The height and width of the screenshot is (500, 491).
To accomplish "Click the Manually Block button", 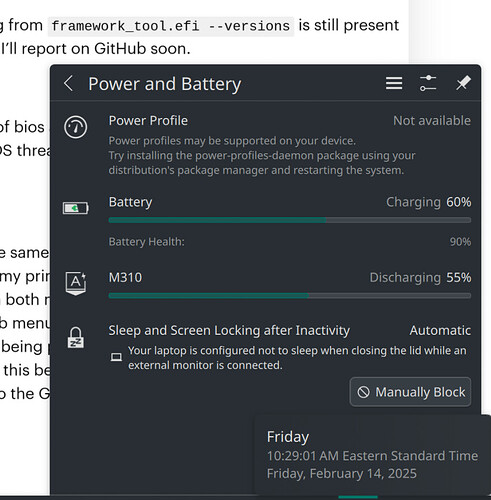I will (410, 392).
